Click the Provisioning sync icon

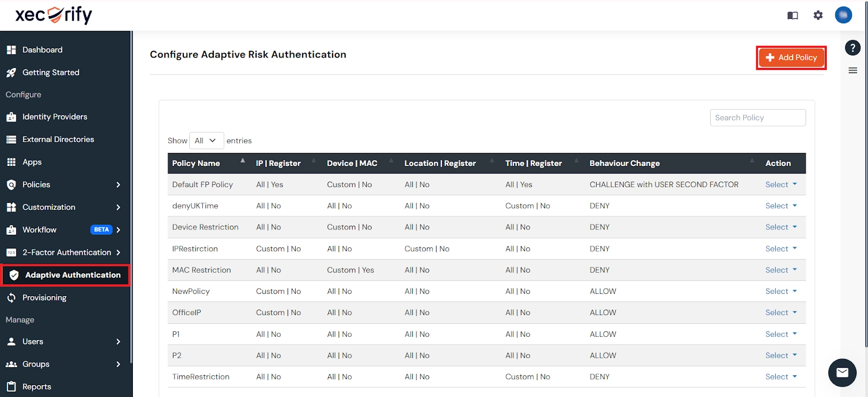[x=11, y=298]
